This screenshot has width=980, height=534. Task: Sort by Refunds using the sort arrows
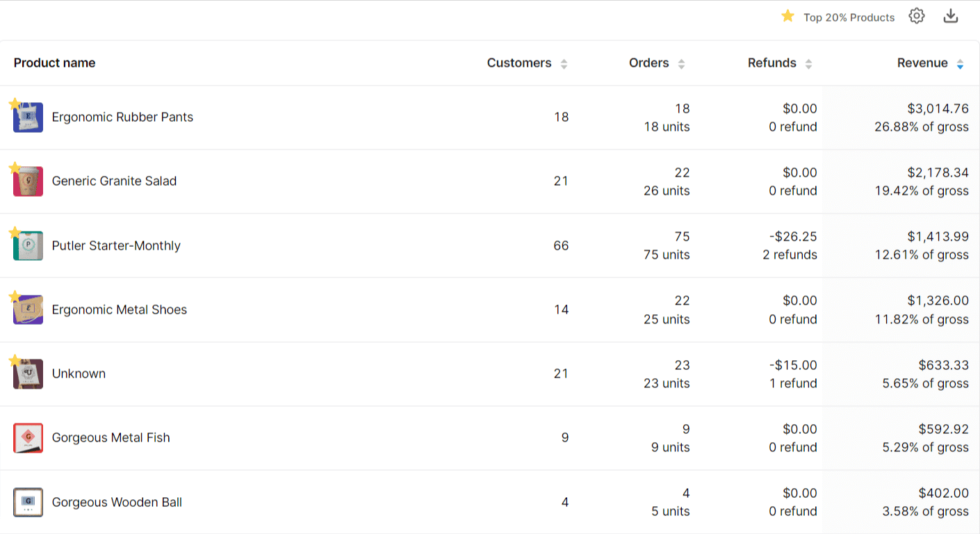(808, 64)
